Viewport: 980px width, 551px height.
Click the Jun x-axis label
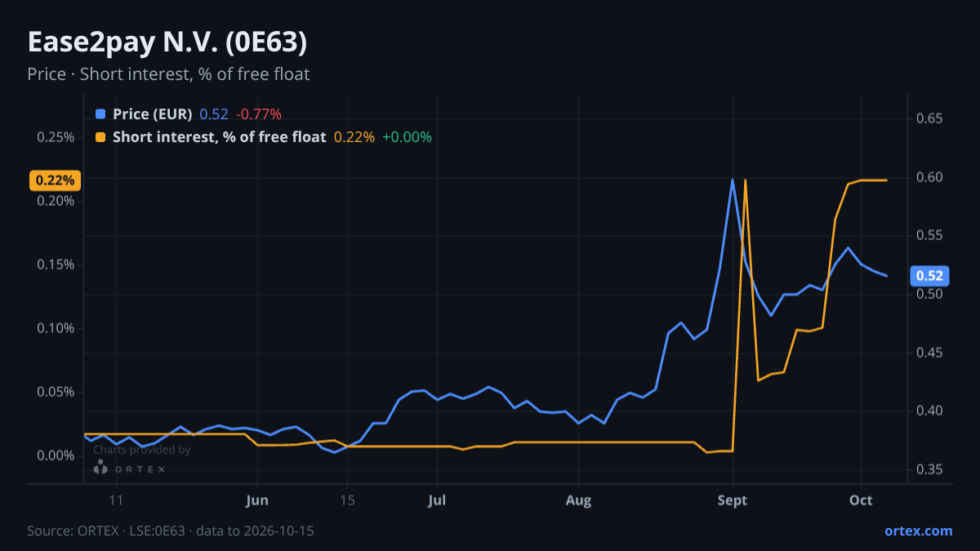click(257, 500)
